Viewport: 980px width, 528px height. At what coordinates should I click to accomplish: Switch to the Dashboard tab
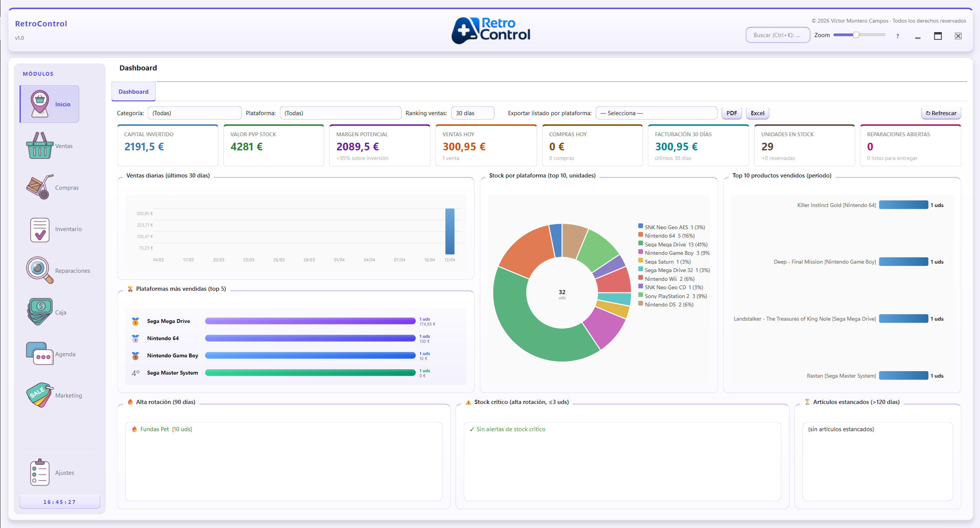coord(133,91)
